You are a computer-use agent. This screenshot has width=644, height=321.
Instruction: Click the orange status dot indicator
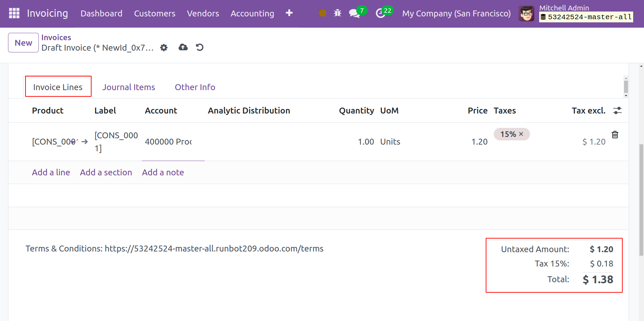pos(323,13)
